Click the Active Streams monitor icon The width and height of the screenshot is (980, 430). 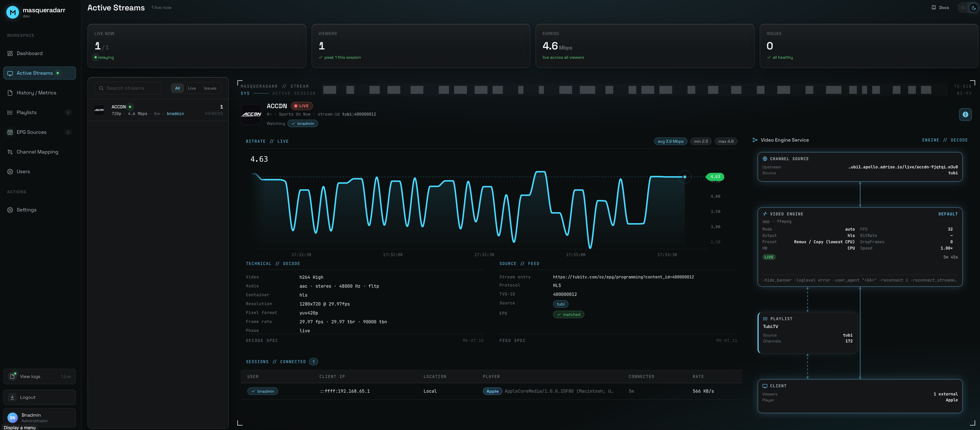[10, 73]
